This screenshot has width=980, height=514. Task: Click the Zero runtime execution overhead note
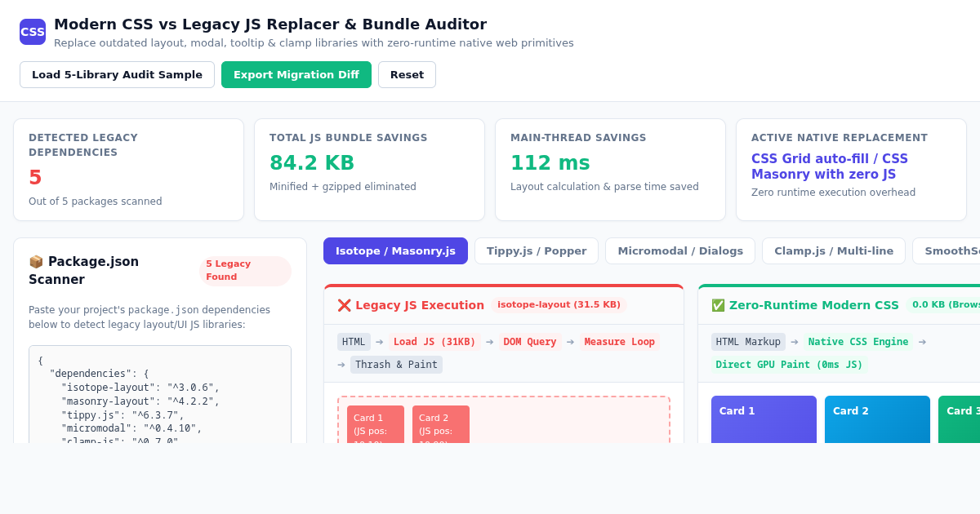click(x=833, y=193)
